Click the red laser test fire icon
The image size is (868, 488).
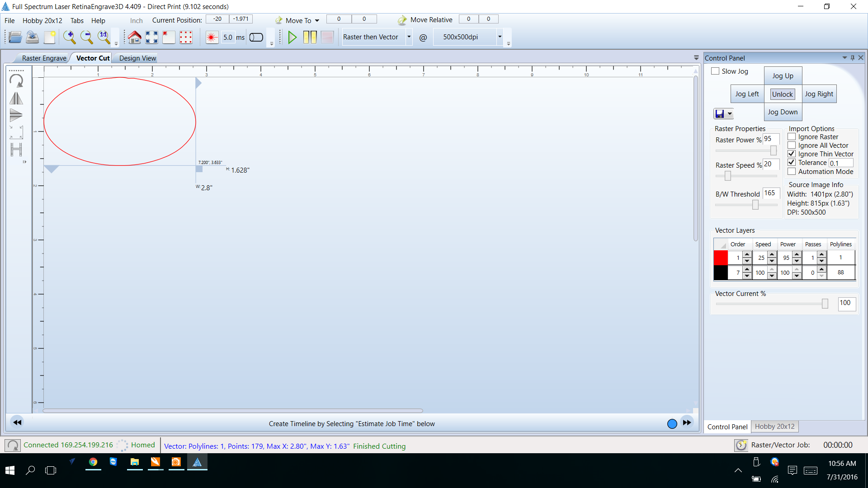(x=212, y=37)
